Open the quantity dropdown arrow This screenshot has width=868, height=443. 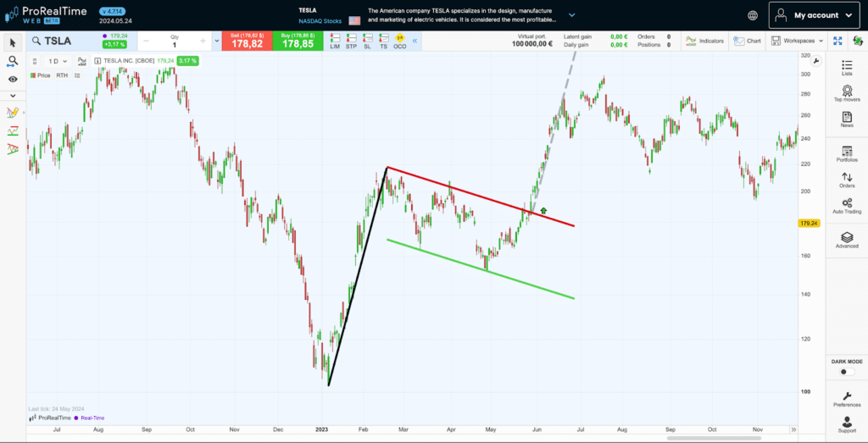coord(216,41)
